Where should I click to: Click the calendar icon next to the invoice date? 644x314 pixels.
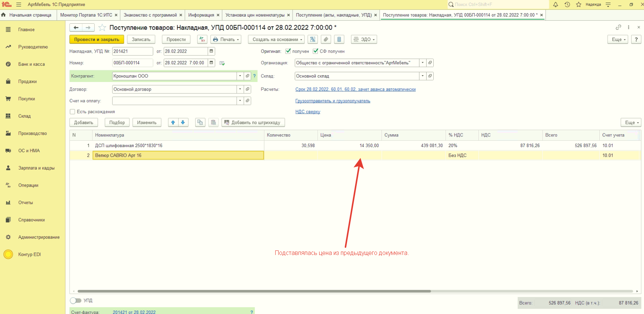(211, 51)
